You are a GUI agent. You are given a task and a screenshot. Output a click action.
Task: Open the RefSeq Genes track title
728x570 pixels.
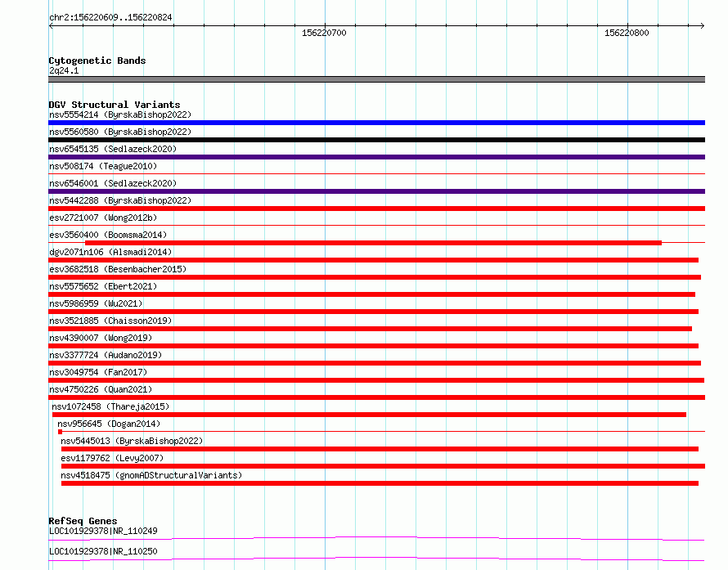(83, 521)
